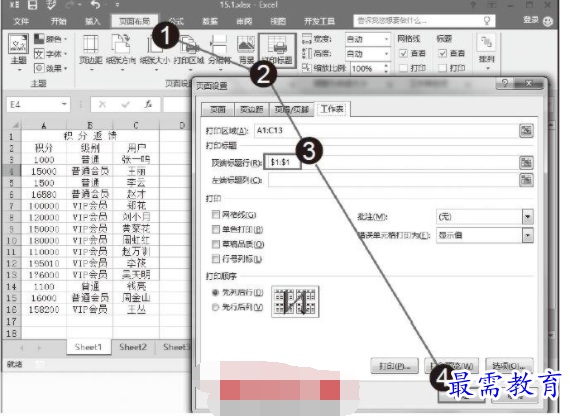570x416 pixels.
Task: Enable Black and White (单色打印) checkbox
Action: click(x=216, y=229)
